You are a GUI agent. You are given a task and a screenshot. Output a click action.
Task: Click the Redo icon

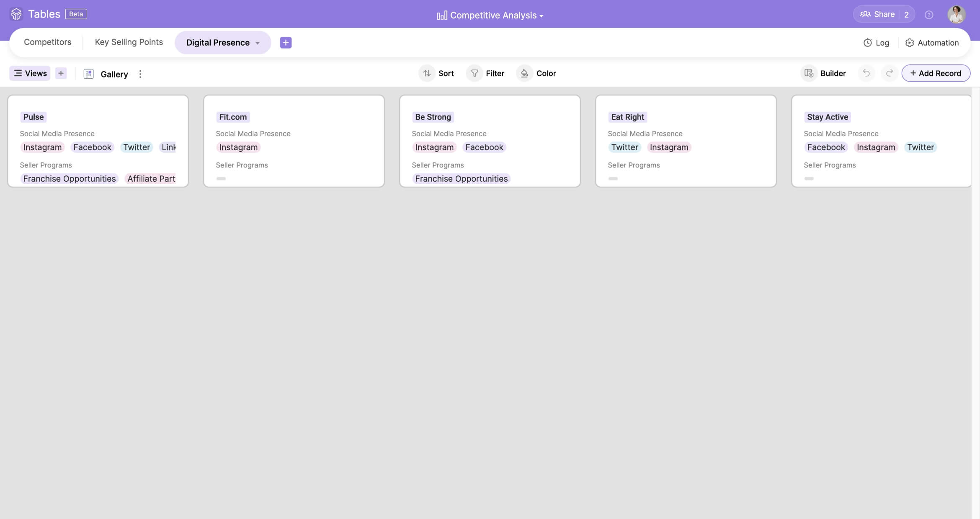coord(890,73)
